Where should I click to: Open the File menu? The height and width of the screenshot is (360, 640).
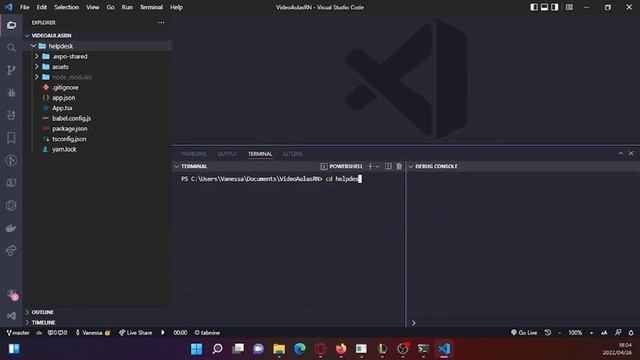pos(24,7)
